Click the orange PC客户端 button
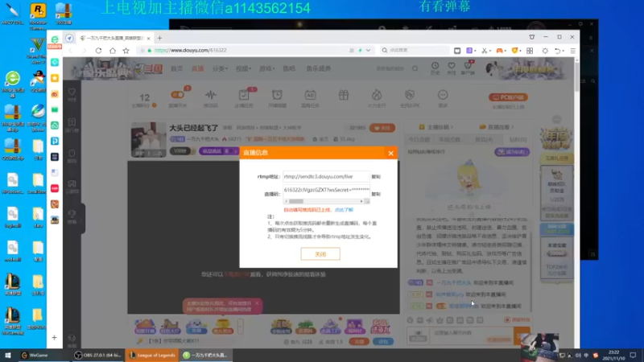Screen dimensions: 644x362 [508, 97]
